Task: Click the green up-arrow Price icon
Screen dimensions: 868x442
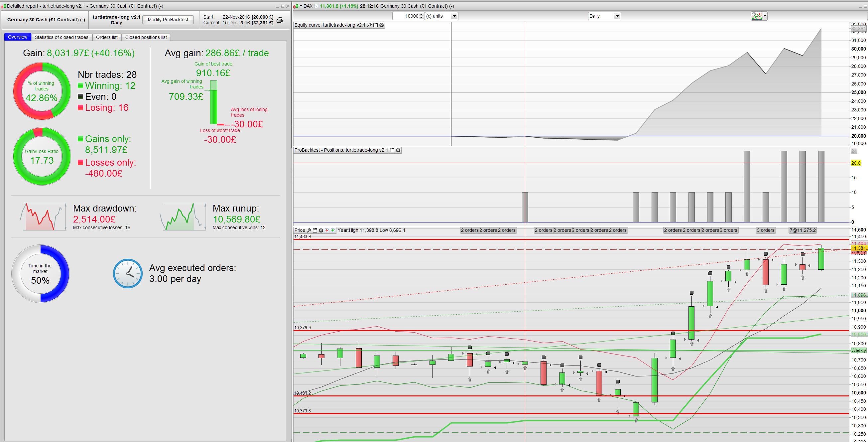Action: pos(333,230)
